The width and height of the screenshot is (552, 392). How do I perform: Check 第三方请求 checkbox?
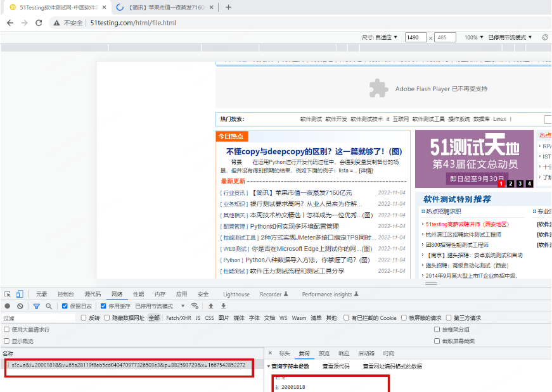point(449,318)
